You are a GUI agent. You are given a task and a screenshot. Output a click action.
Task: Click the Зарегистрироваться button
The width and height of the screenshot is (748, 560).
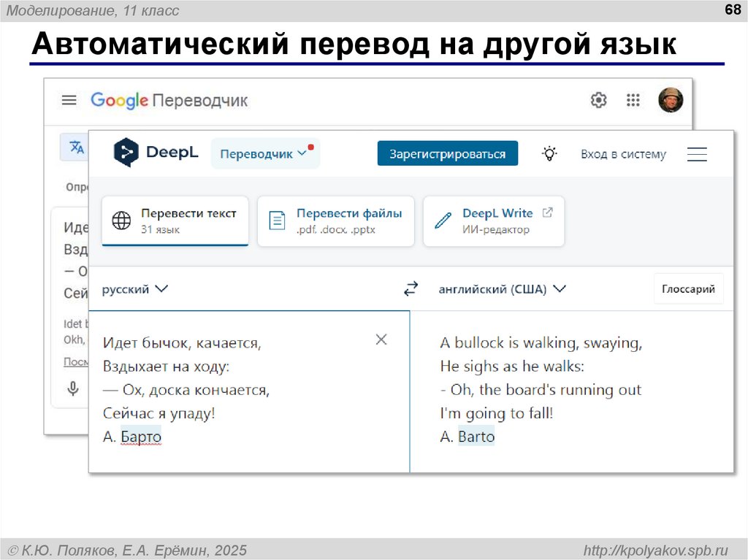pos(447,154)
